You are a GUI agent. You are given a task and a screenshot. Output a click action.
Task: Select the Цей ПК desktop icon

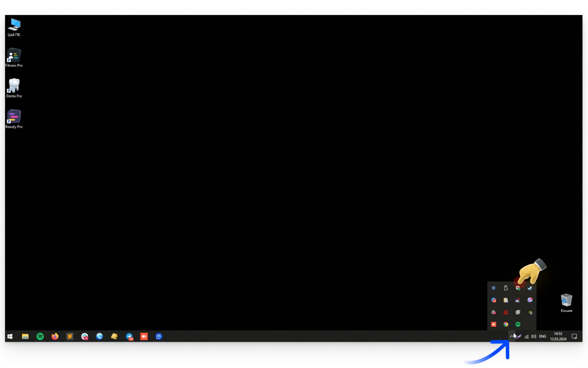point(14,27)
